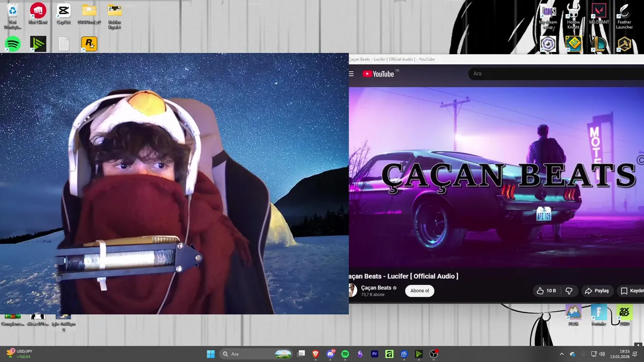Open the clock showing 19:25
The width and height of the screenshot is (644, 362).
pos(620,354)
